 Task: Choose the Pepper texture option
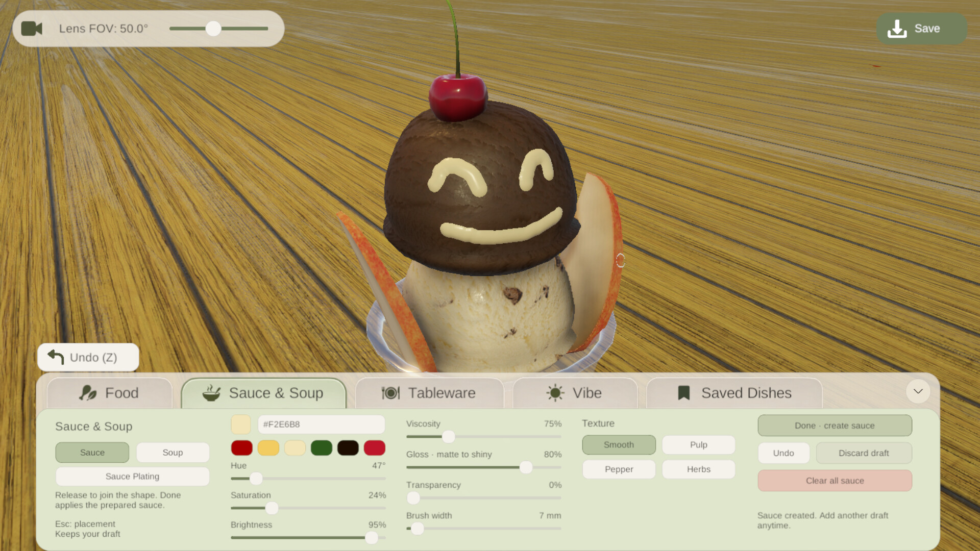click(619, 469)
